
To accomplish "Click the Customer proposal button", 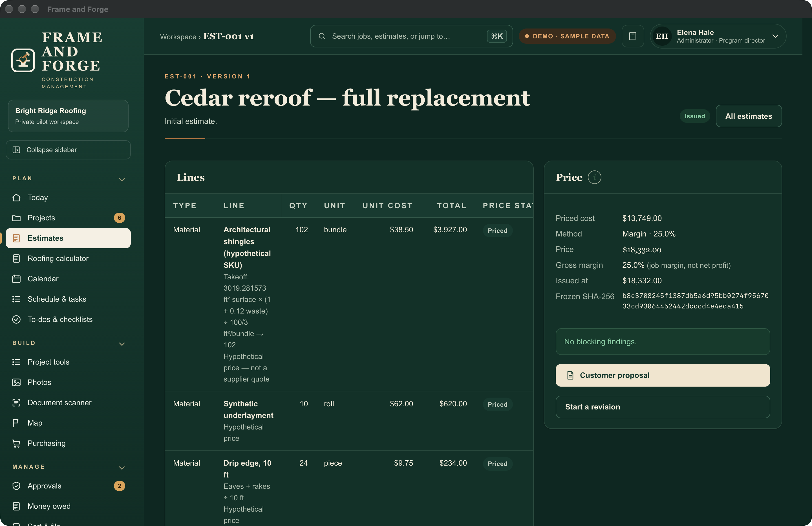I will 663,375.
